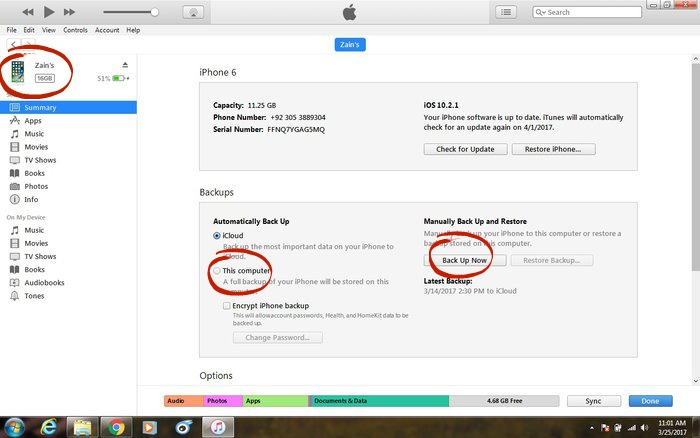This screenshot has height=438, width=700.
Task: Click the back navigation arrow
Action: (x=13, y=44)
